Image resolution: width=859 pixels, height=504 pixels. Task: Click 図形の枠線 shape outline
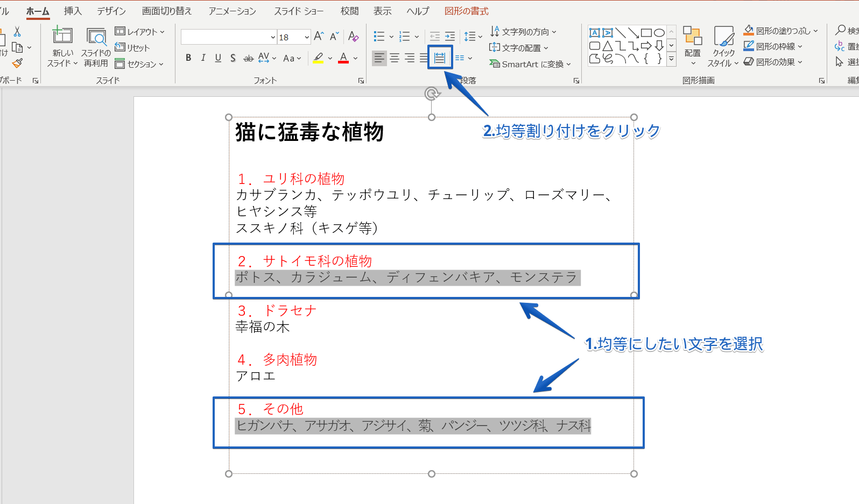(773, 46)
